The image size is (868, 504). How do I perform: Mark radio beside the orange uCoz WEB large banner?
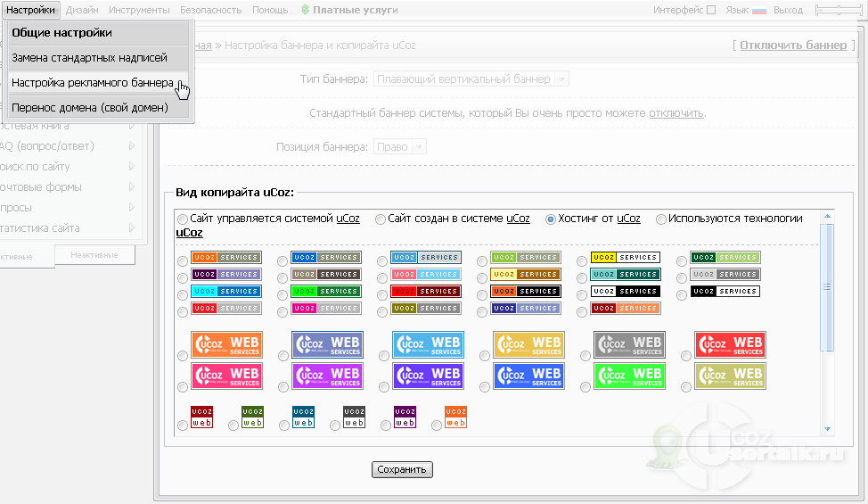(183, 356)
